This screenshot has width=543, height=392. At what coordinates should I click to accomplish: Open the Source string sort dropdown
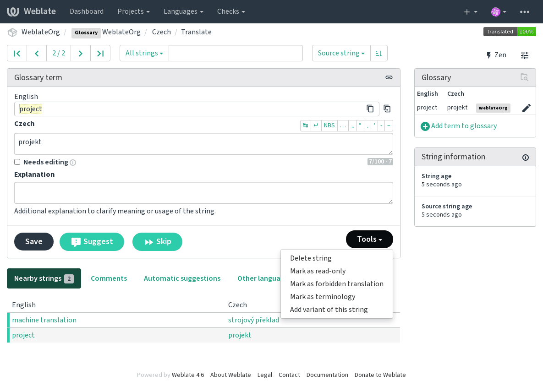pos(341,53)
